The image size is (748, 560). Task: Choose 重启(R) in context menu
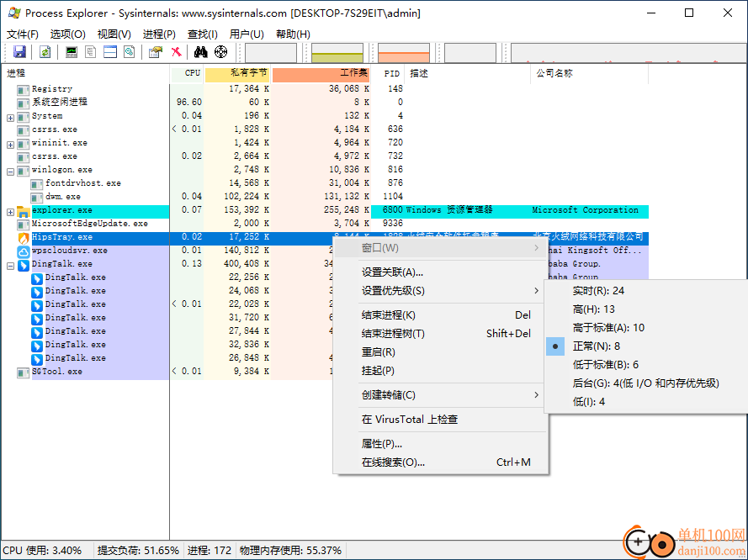441,352
